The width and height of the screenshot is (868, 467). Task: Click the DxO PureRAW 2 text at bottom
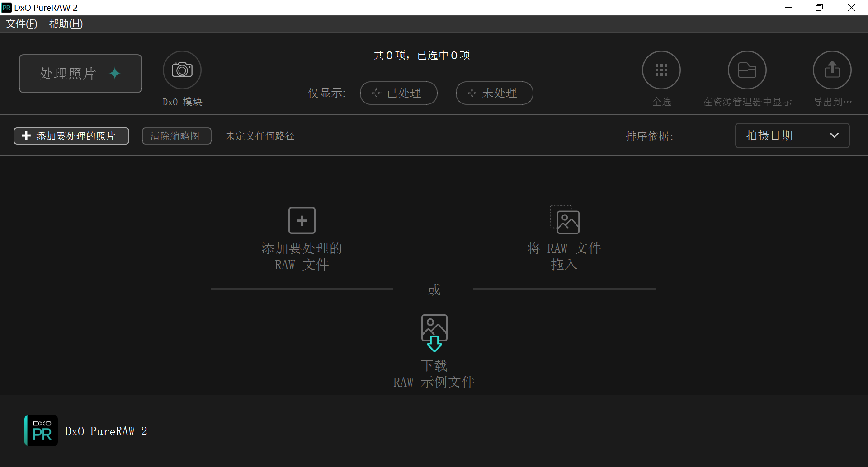106,431
